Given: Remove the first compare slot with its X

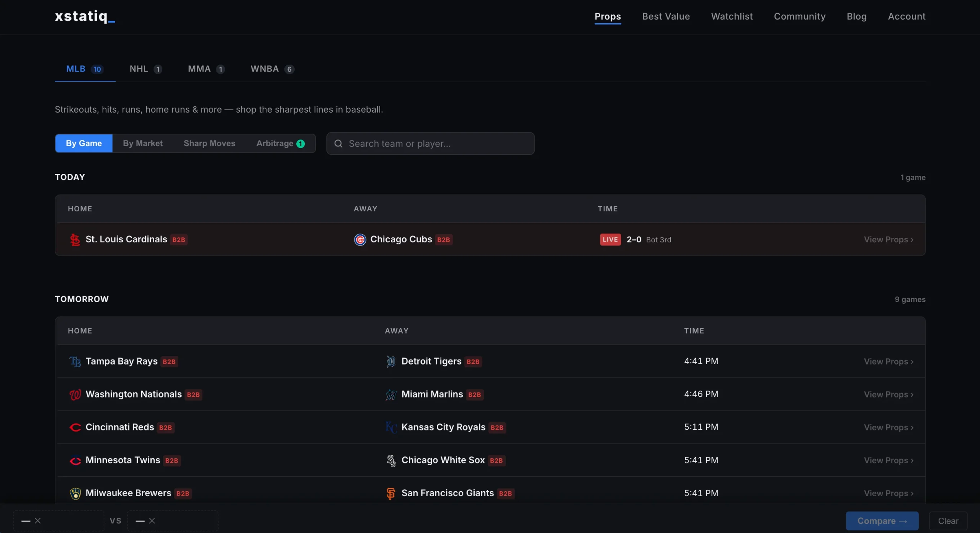Looking at the screenshot, I should [x=38, y=521].
